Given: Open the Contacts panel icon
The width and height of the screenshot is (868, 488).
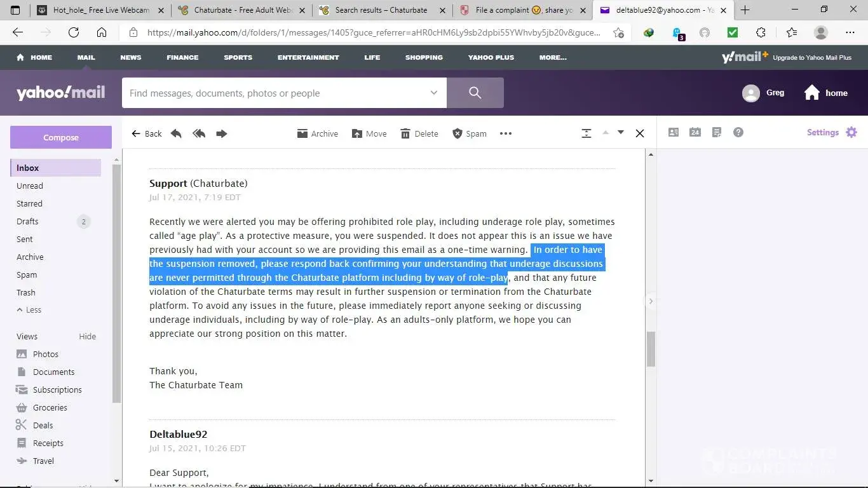Looking at the screenshot, I should (x=674, y=132).
